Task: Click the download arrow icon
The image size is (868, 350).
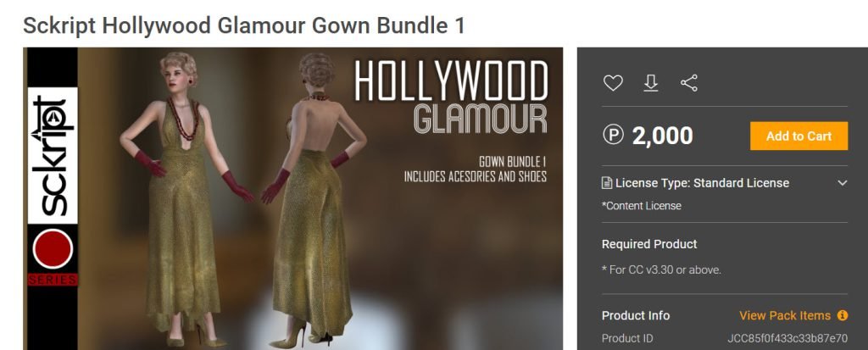Action: [651, 83]
